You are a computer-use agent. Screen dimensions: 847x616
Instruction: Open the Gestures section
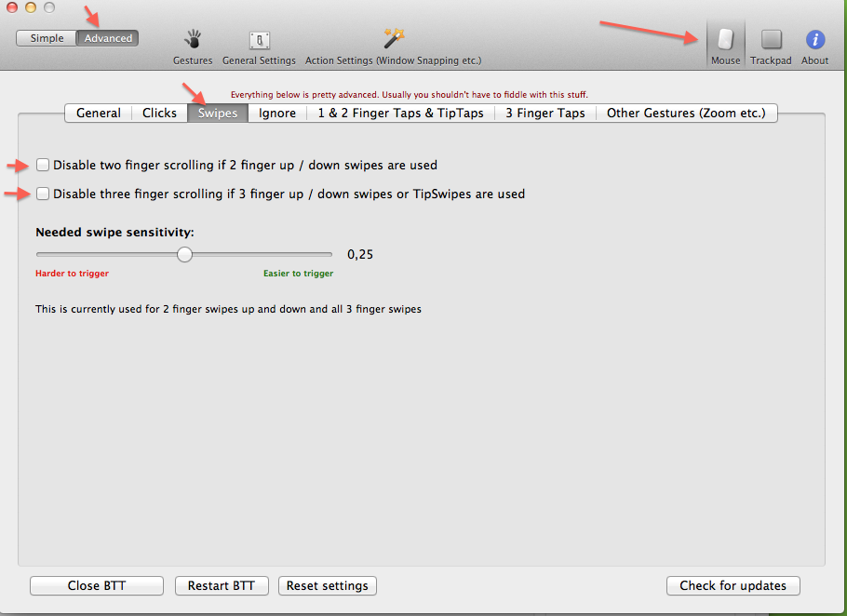click(x=193, y=47)
